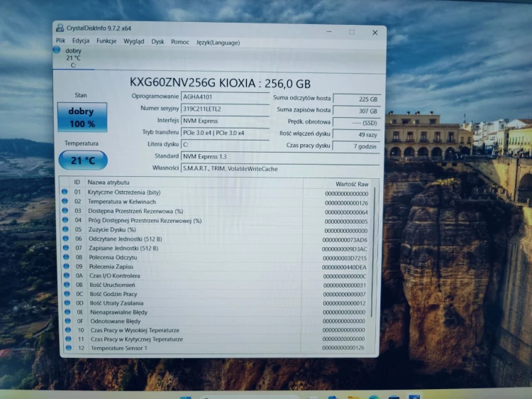Click the Interfejs field NVM Express
Viewport: 532px width, 399px height.
225,121
